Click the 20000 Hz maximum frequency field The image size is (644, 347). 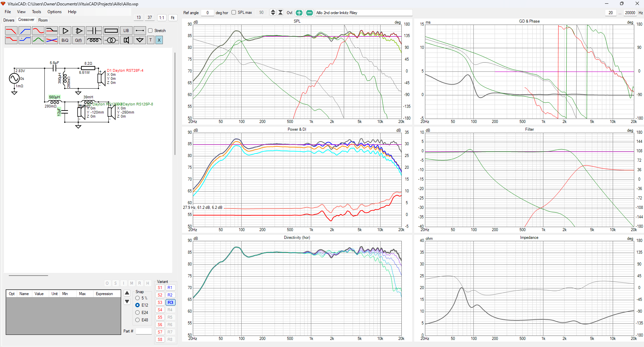point(630,13)
